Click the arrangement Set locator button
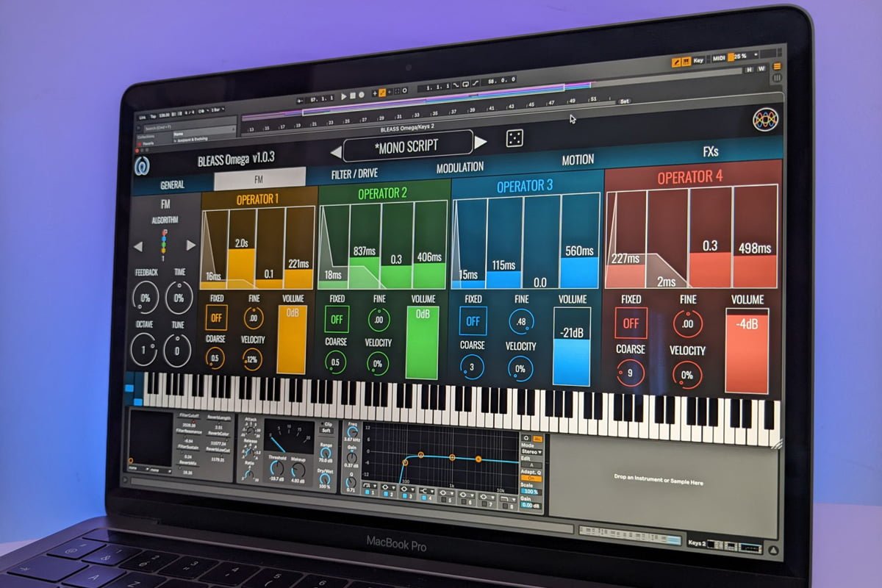882x588 pixels. tap(624, 101)
